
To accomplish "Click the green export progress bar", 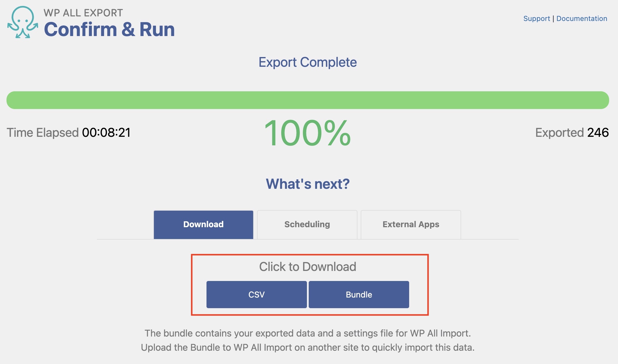I will pyautogui.click(x=308, y=100).
